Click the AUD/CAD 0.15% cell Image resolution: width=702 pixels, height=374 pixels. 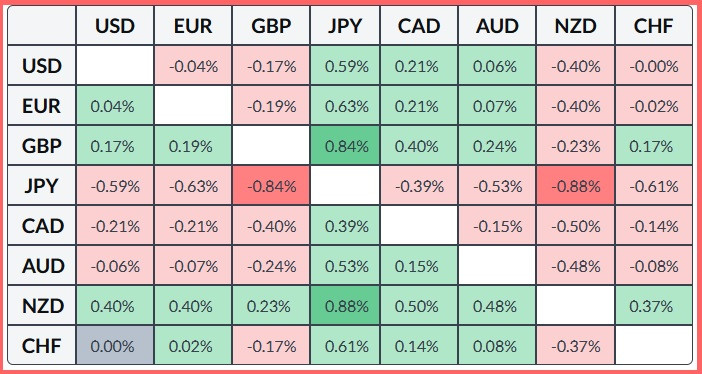(x=419, y=267)
